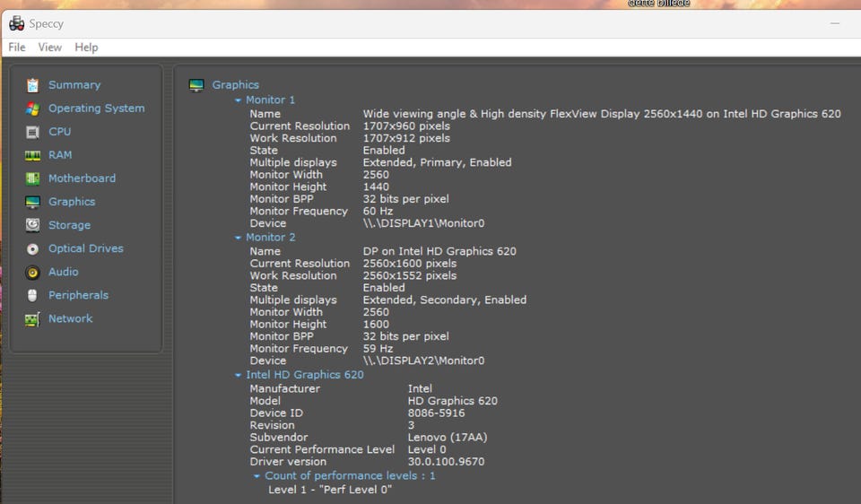861x504 pixels.
Task: Click the Graphics monitor icon in sidebar
Action: (x=32, y=203)
